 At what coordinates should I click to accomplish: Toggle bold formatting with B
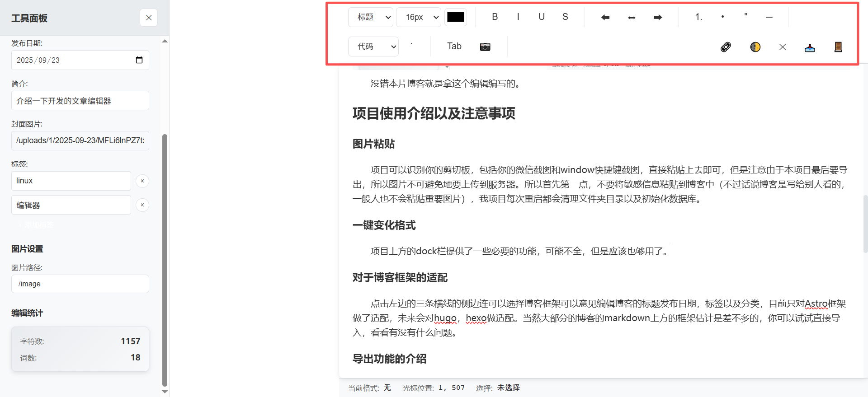pos(495,17)
